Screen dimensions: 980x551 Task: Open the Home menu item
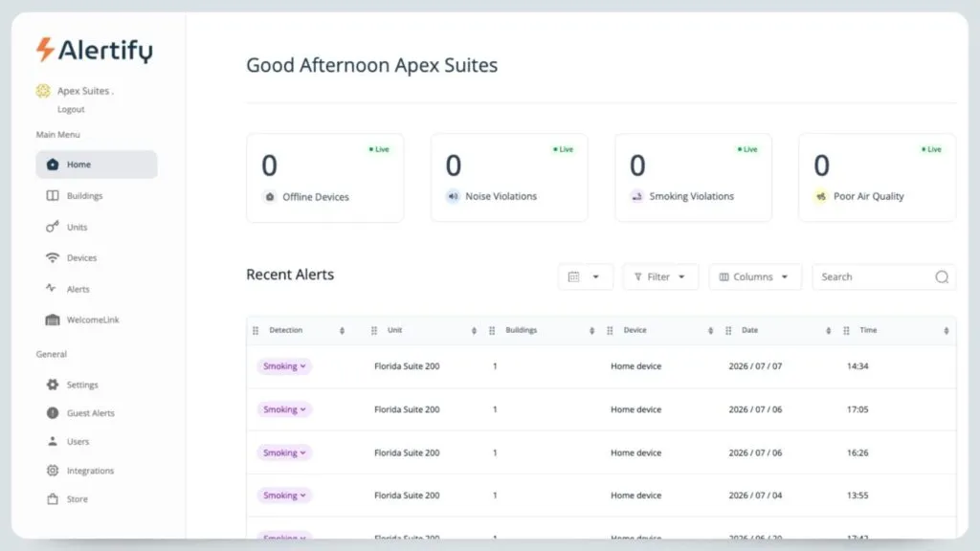[97, 165]
